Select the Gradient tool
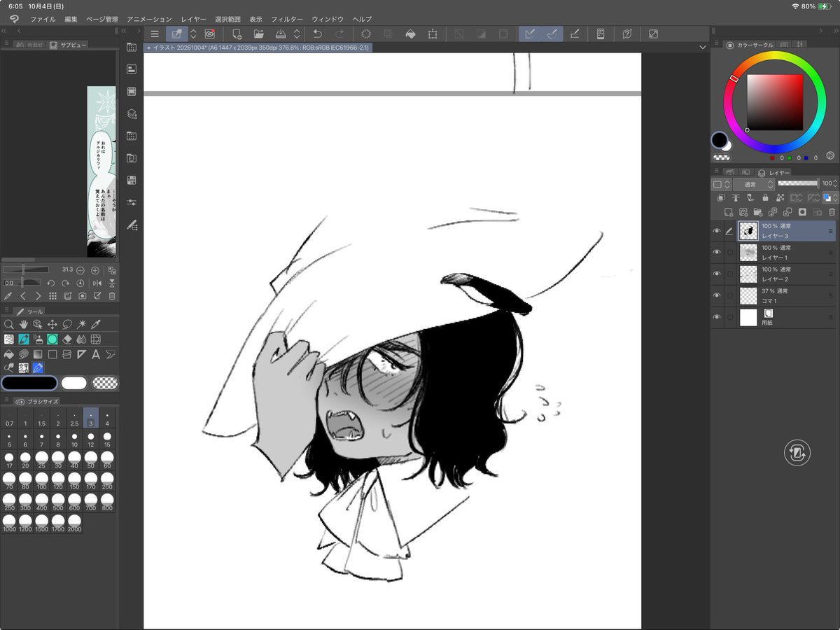 click(x=38, y=354)
